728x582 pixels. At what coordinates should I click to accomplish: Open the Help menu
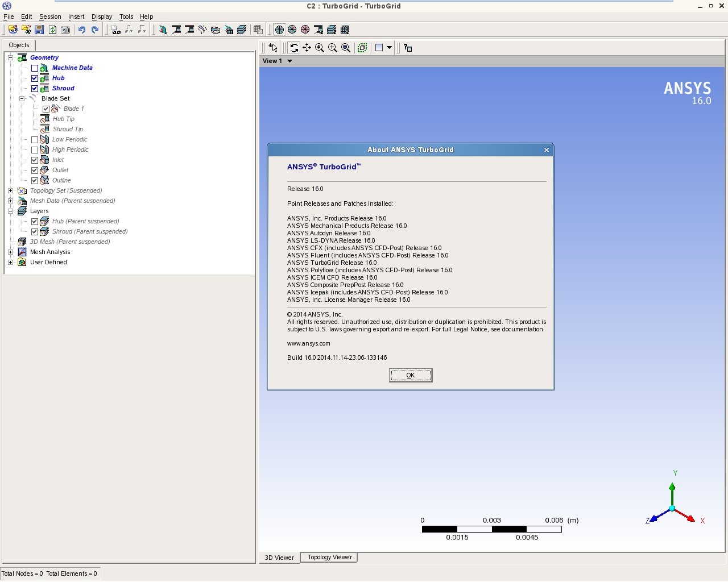(147, 16)
